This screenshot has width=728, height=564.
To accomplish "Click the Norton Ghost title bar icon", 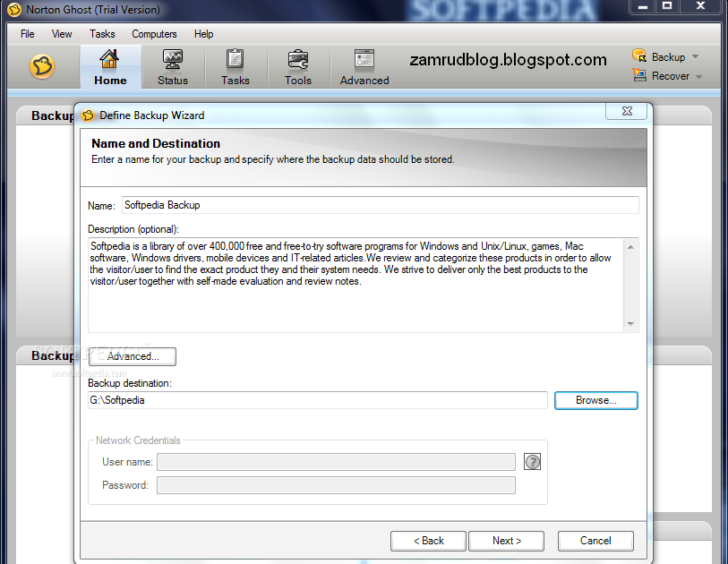I will pyautogui.click(x=14, y=10).
